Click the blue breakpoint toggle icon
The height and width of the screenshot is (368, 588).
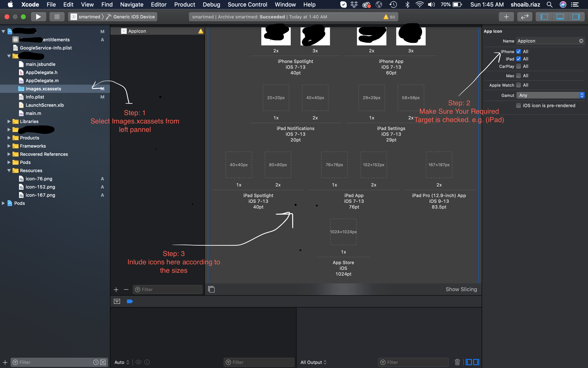coord(130,302)
